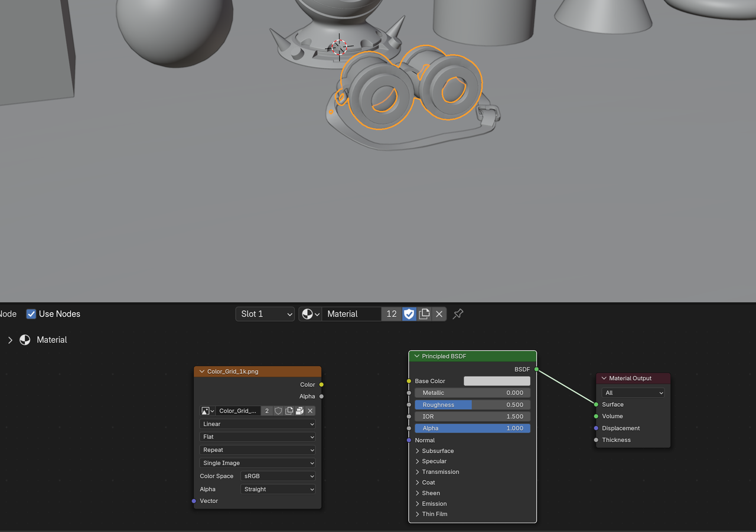Open the Repeat extension dropdown
Viewport: 756px width, 532px height.
(258, 450)
